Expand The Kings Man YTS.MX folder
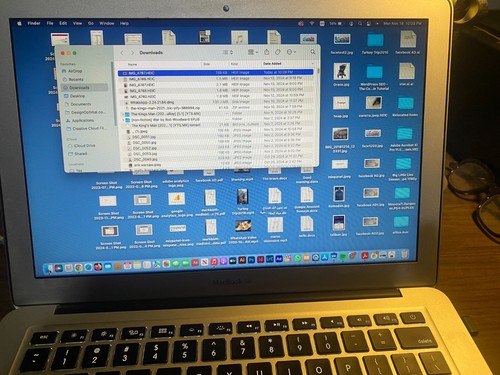 click(x=123, y=114)
